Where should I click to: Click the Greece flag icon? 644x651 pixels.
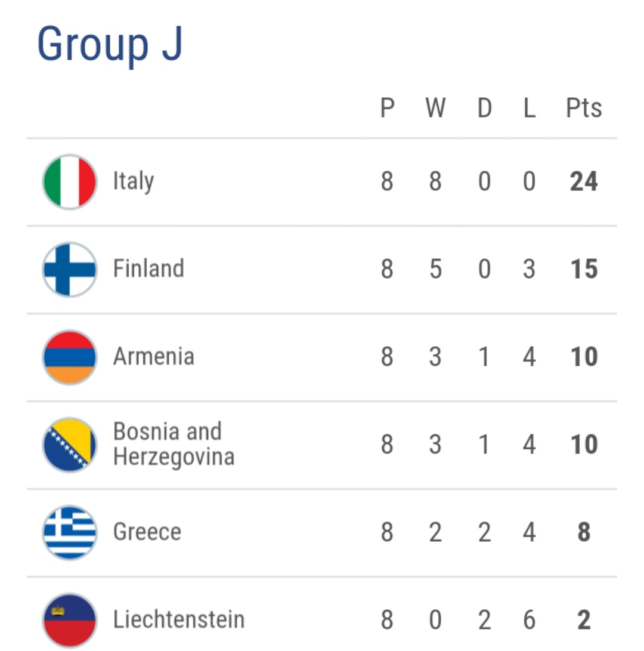click(70, 532)
